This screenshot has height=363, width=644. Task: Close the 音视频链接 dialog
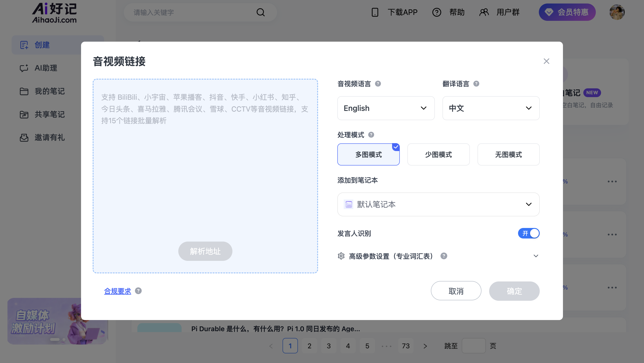tap(546, 61)
